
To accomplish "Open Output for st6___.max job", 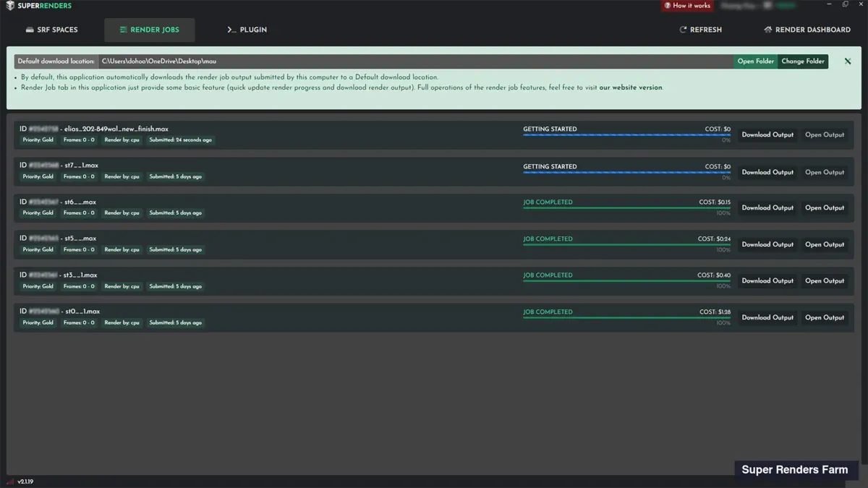I will (825, 207).
